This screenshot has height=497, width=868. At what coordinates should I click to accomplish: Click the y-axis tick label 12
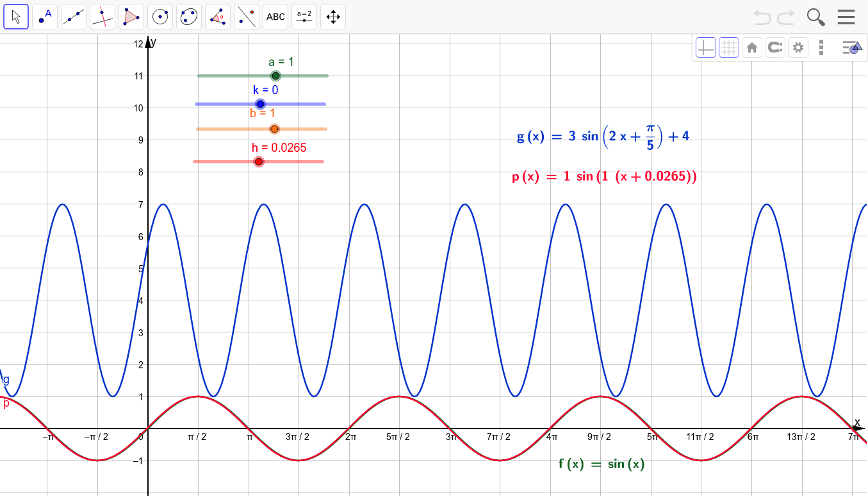pyautogui.click(x=138, y=44)
